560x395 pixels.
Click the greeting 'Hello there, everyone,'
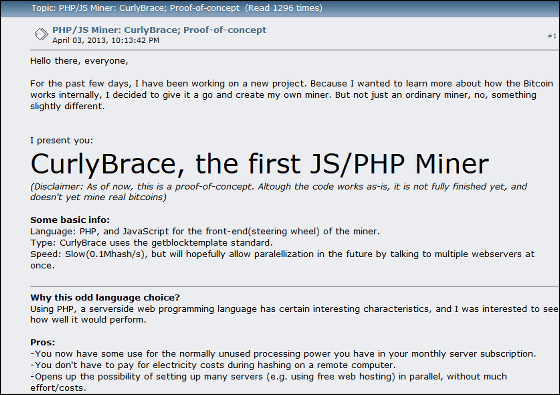click(x=79, y=61)
